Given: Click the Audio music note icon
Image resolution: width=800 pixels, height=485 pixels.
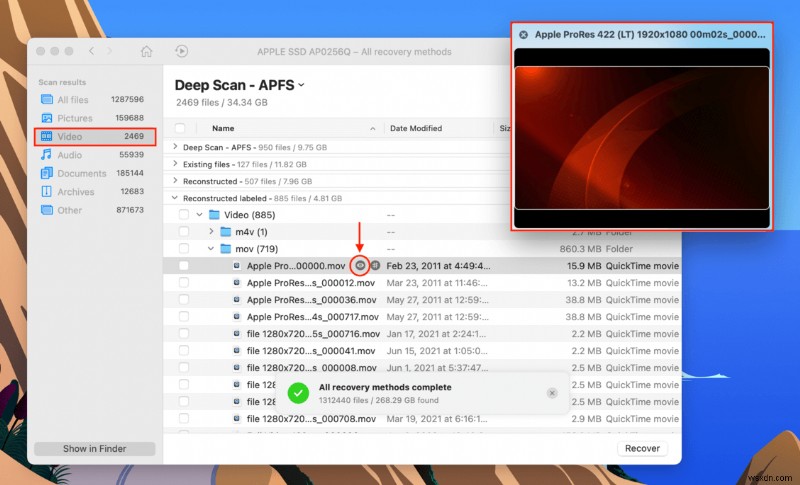Looking at the screenshot, I should pyautogui.click(x=46, y=155).
